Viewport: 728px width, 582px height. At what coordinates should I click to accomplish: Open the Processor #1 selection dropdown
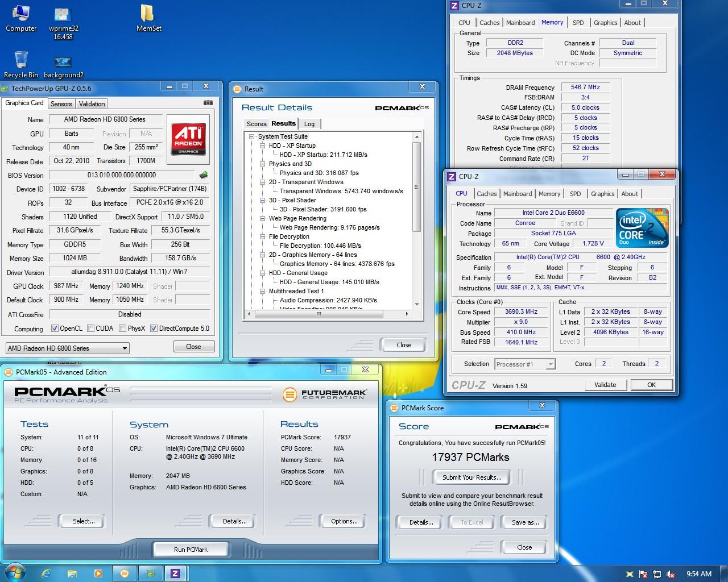click(524, 364)
